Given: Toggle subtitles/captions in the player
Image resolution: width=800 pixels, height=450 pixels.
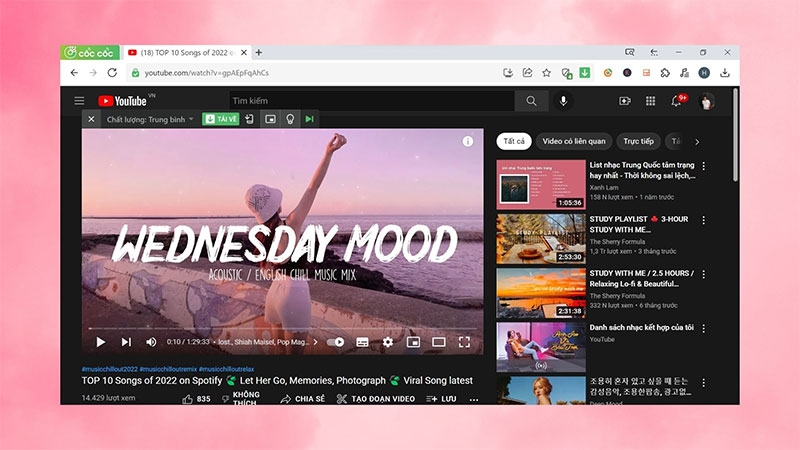Looking at the screenshot, I should [362, 342].
